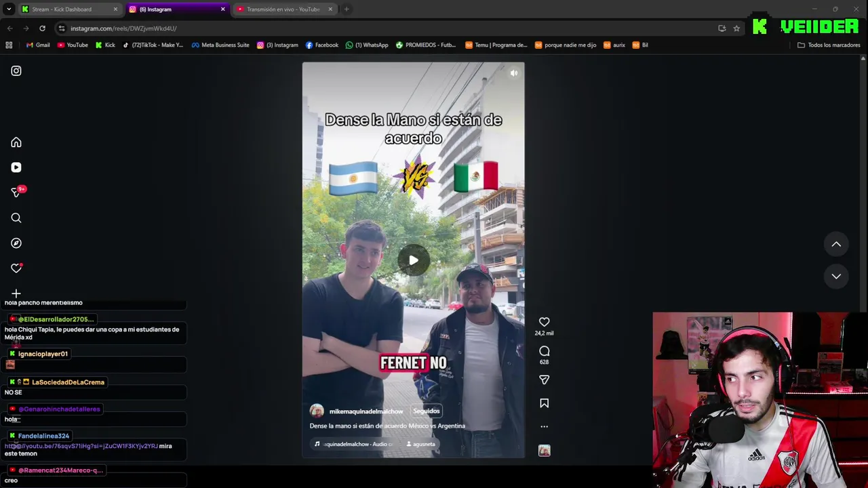Click chat username @ElDesarrollador2705...

(56, 319)
